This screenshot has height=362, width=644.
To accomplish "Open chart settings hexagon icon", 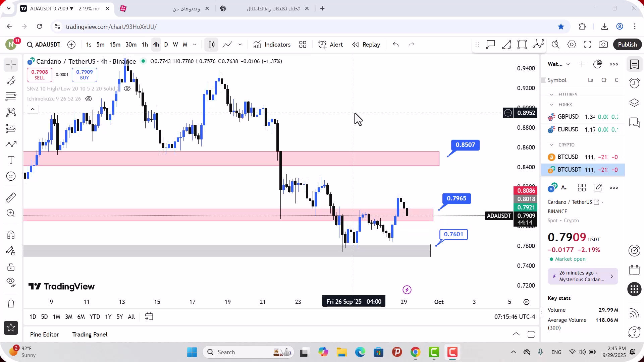I will pos(572,45).
